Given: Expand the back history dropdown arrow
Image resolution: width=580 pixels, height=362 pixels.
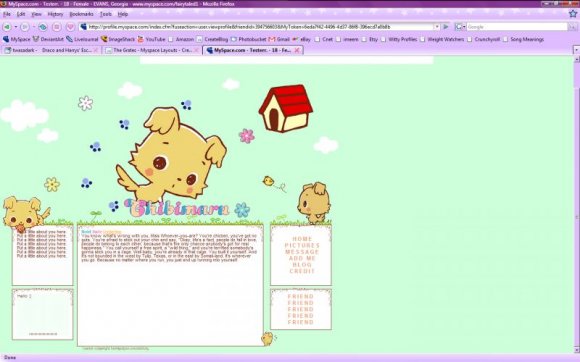Looking at the screenshot, I should 16,27.
